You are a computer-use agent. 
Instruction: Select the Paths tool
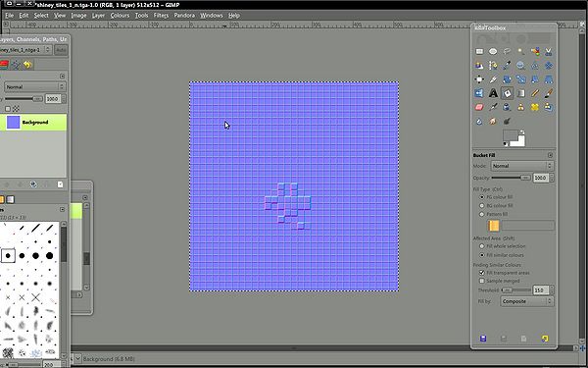[493, 66]
